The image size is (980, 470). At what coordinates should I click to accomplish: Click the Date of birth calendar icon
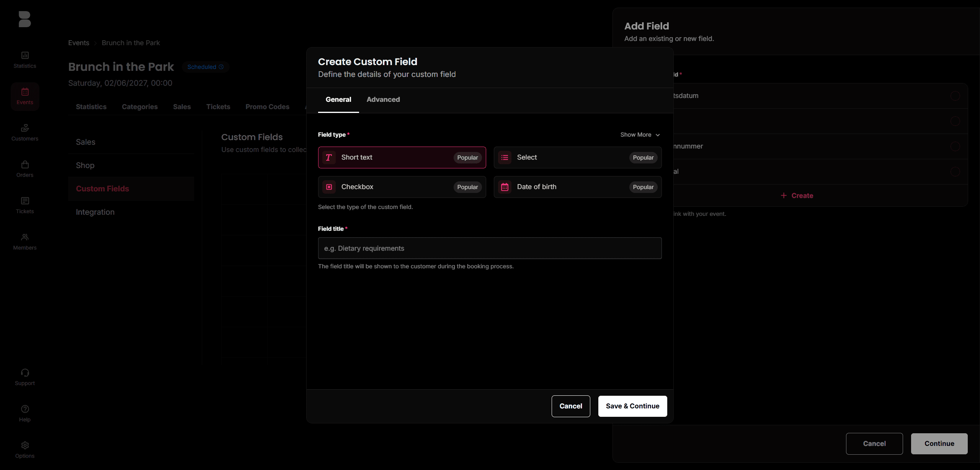[505, 187]
